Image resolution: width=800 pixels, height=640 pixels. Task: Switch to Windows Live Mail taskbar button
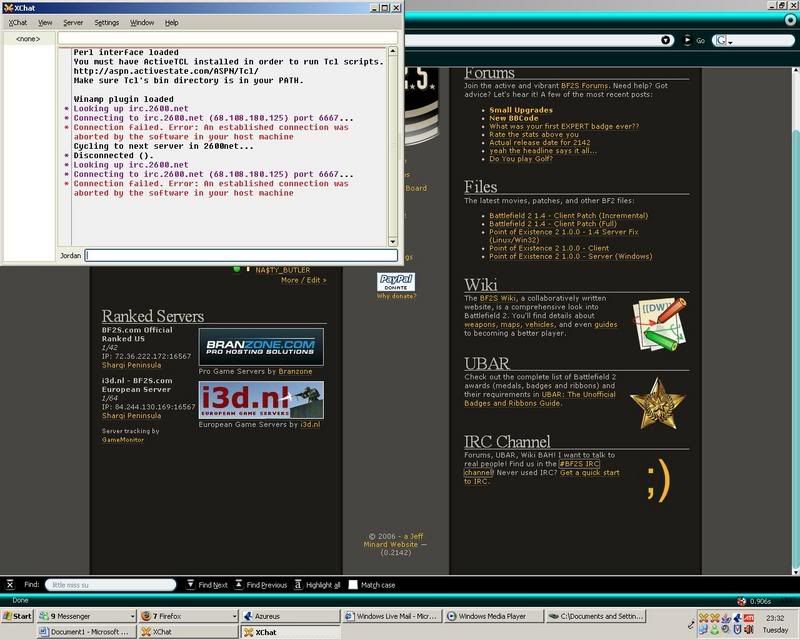[x=391, y=616]
